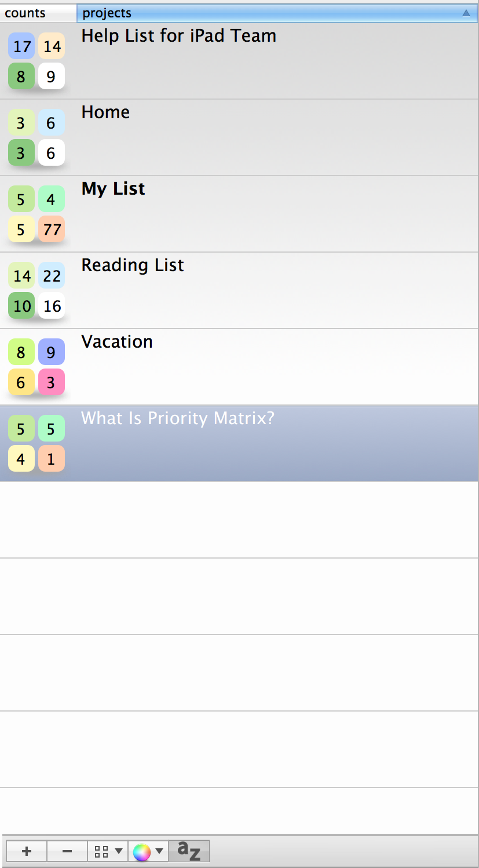The image size is (479, 868).
Task: Click the orange 1 badge in Priority Matrix row
Action: tap(52, 459)
